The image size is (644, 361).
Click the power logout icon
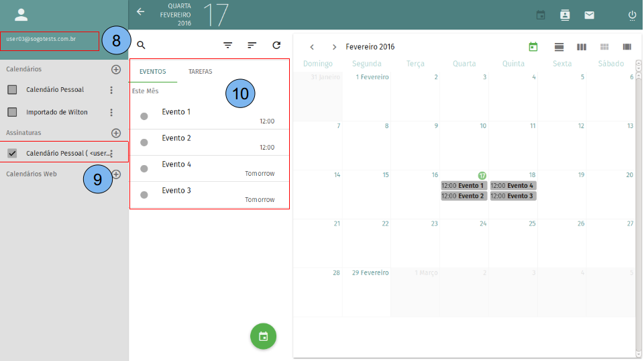pyautogui.click(x=632, y=15)
